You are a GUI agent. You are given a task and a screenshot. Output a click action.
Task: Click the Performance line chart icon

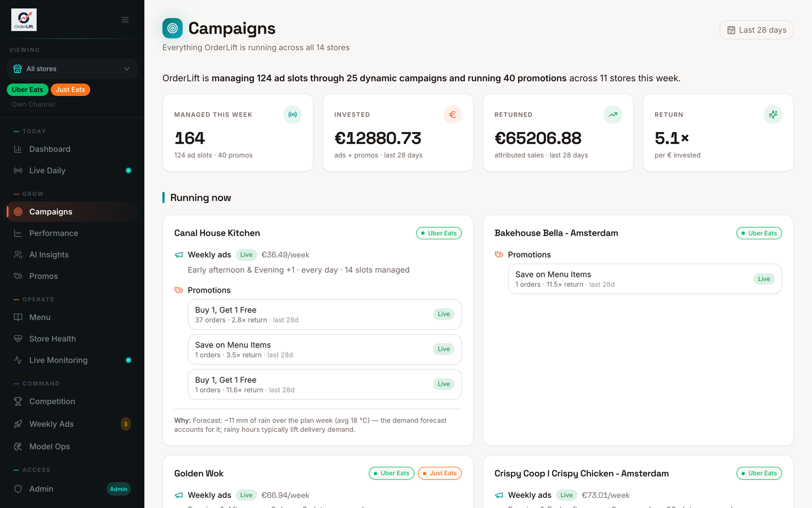pos(18,233)
